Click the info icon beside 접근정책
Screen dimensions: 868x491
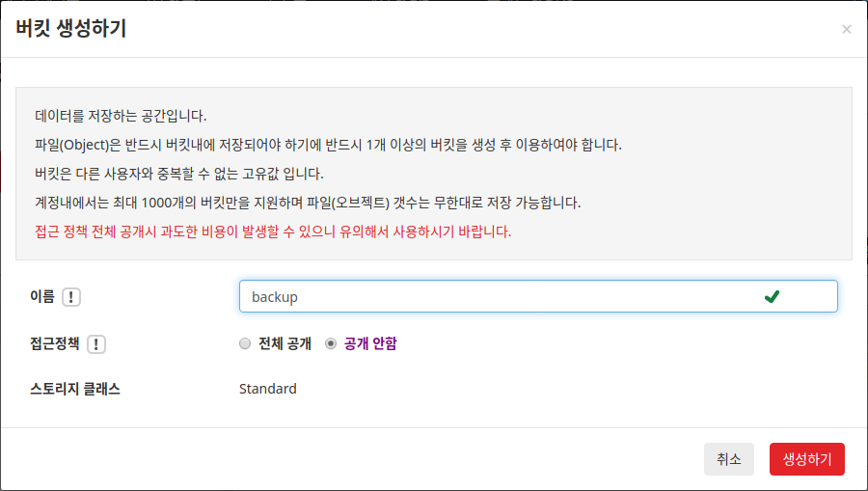click(x=96, y=344)
